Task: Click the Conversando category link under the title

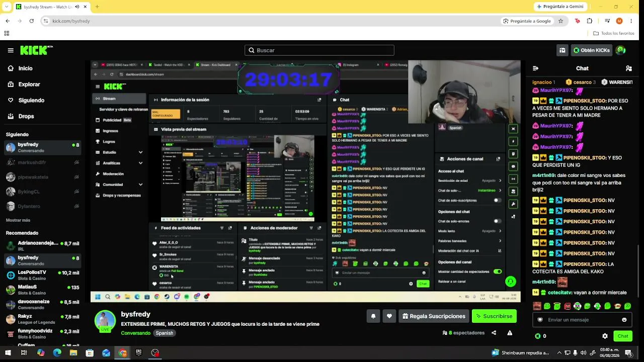Action: [x=136, y=333]
